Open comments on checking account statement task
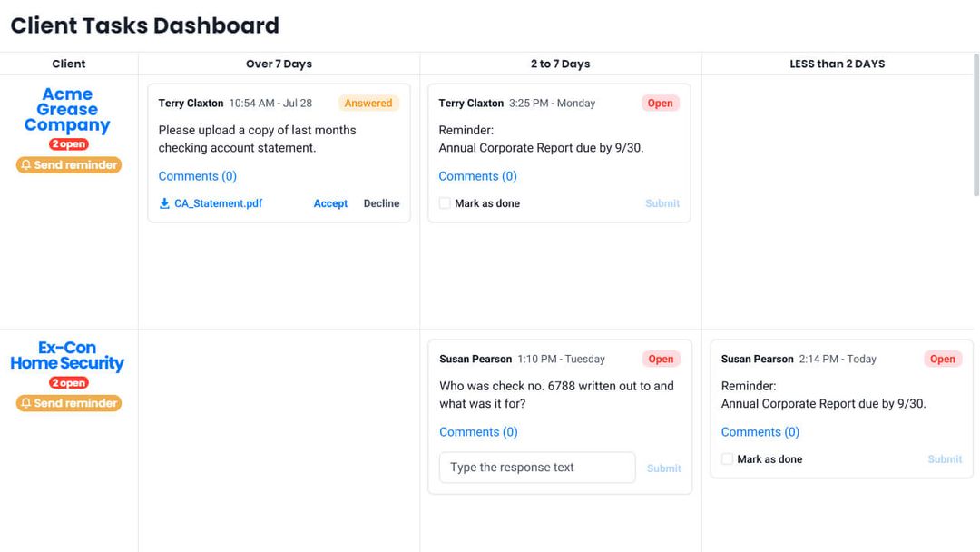This screenshot has width=980, height=552. pos(198,176)
